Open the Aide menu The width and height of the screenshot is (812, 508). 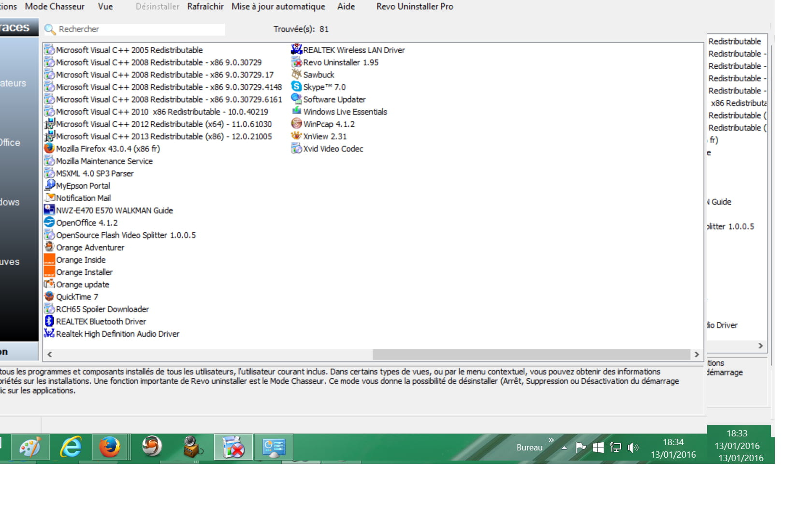(x=346, y=6)
